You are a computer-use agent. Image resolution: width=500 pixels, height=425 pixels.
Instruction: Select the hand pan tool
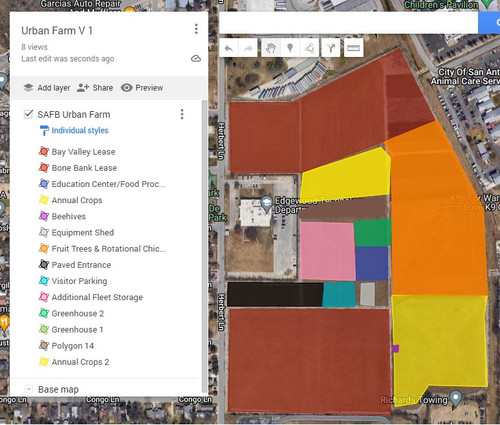click(271, 48)
